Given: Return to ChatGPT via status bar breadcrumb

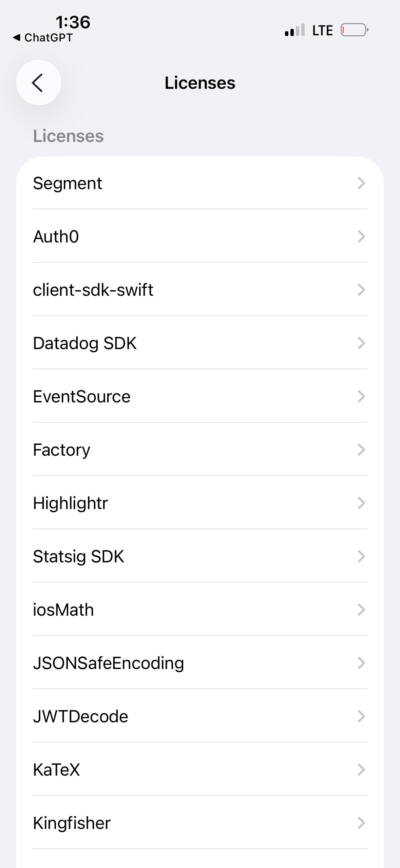Looking at the screenshot, I should point(43,37).
